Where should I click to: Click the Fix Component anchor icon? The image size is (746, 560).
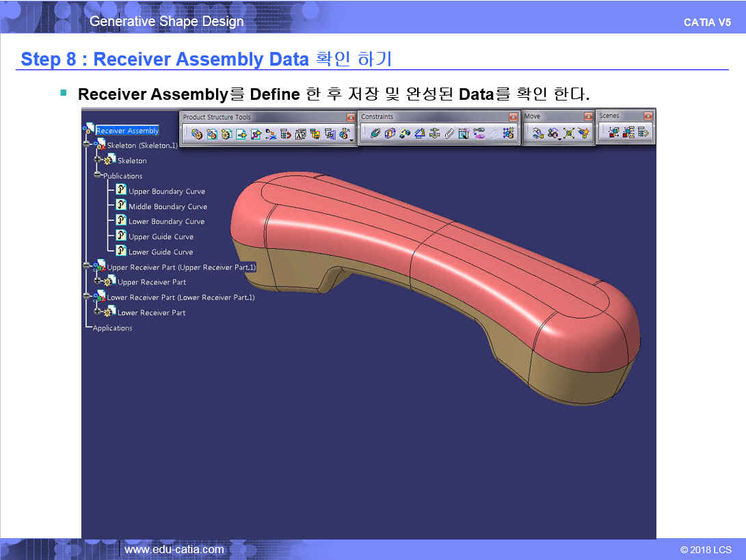tap(434, 134)
